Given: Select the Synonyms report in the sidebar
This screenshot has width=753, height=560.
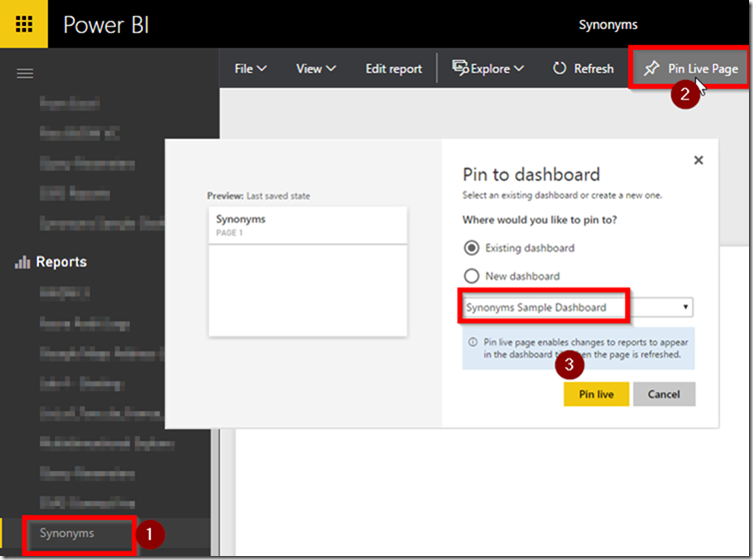Looking at the screenshot, I should click(67, 533).
